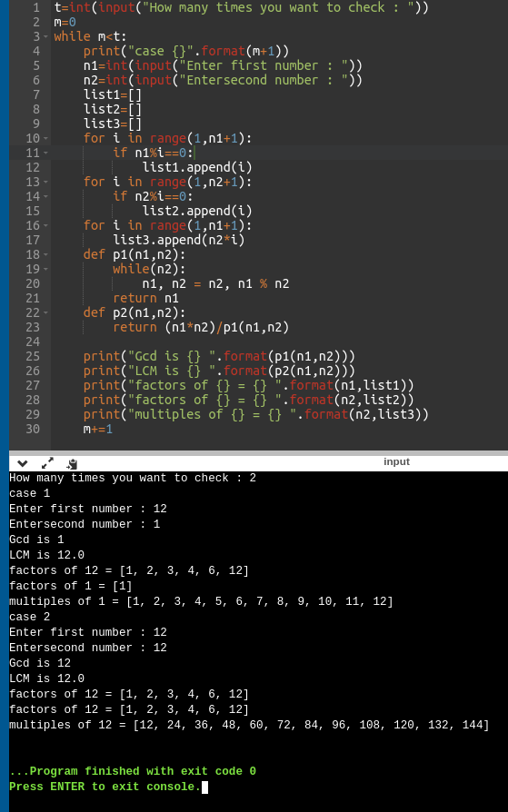Click line number 24 in the gutter
The height and width of the screenshot is (812, 508).
(33, 342)
